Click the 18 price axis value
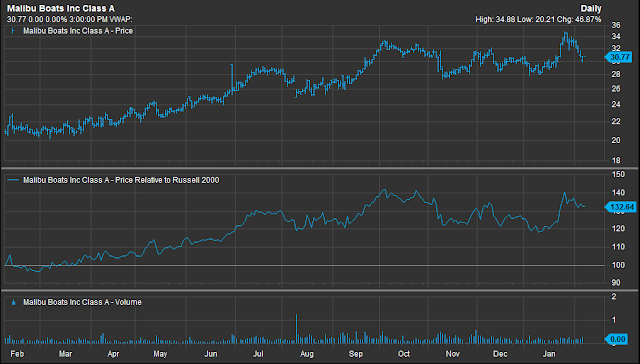The width and height of the screenshot is (640, 364). 616,160
